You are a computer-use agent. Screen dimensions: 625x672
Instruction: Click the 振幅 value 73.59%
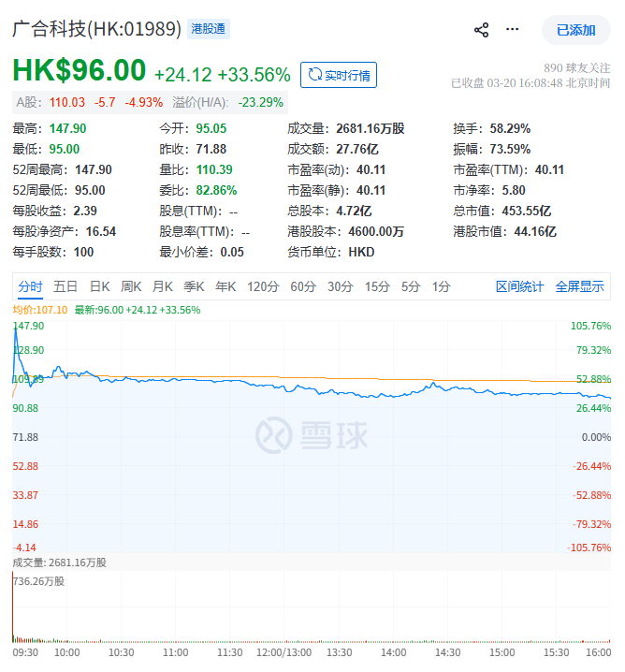(x=510, y=149)
